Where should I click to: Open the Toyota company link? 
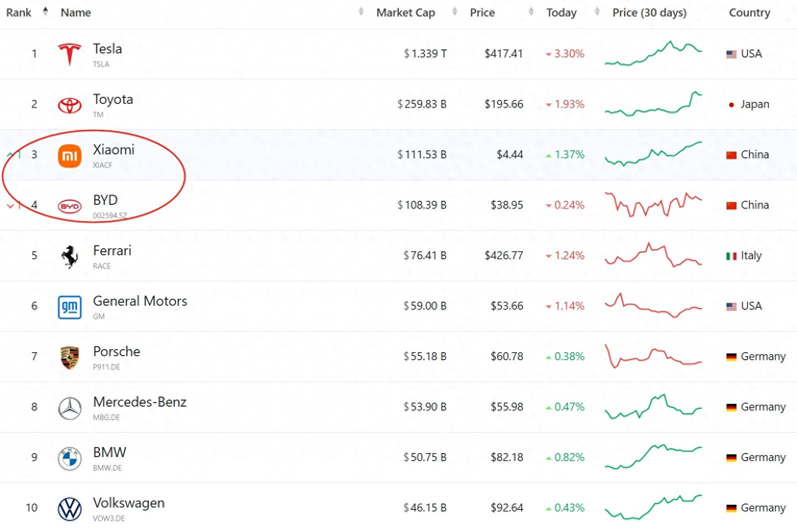pyautogui.click(x=113, y=99)
